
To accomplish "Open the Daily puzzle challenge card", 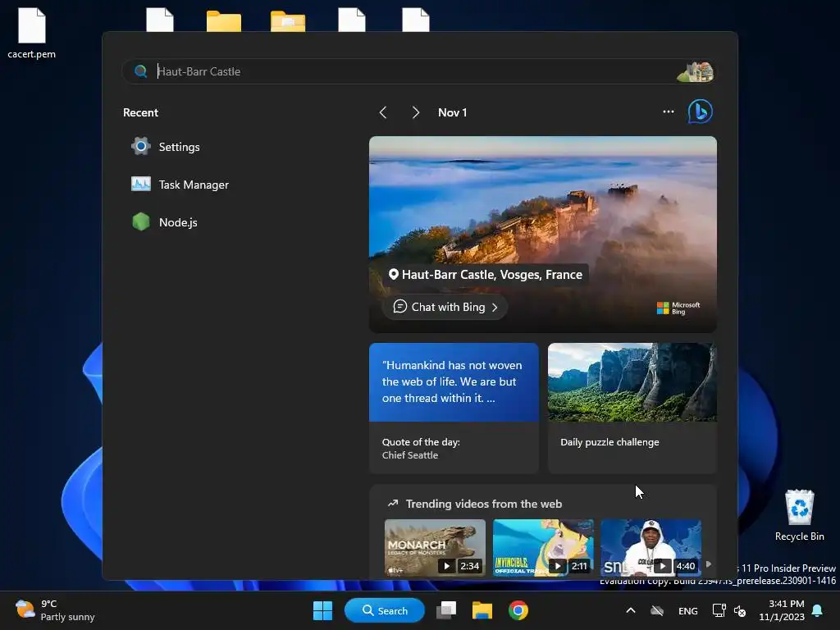I will [632, 409].
